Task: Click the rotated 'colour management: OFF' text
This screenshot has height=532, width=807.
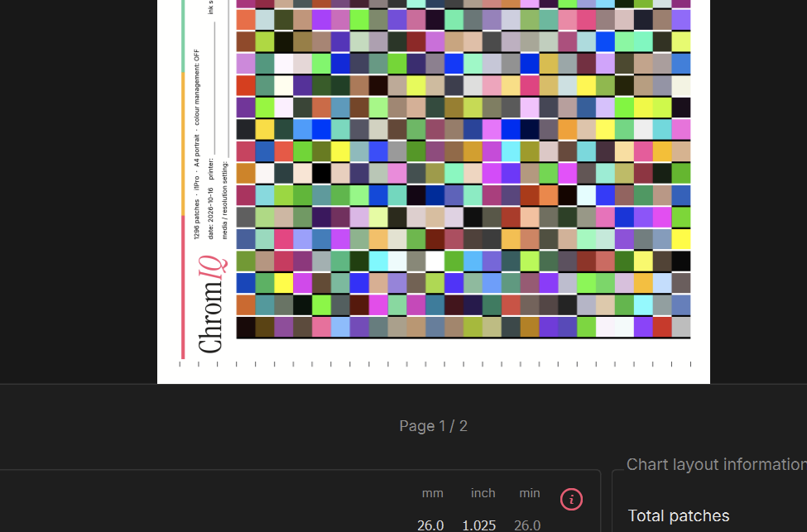Action: [x=197, y=88]
